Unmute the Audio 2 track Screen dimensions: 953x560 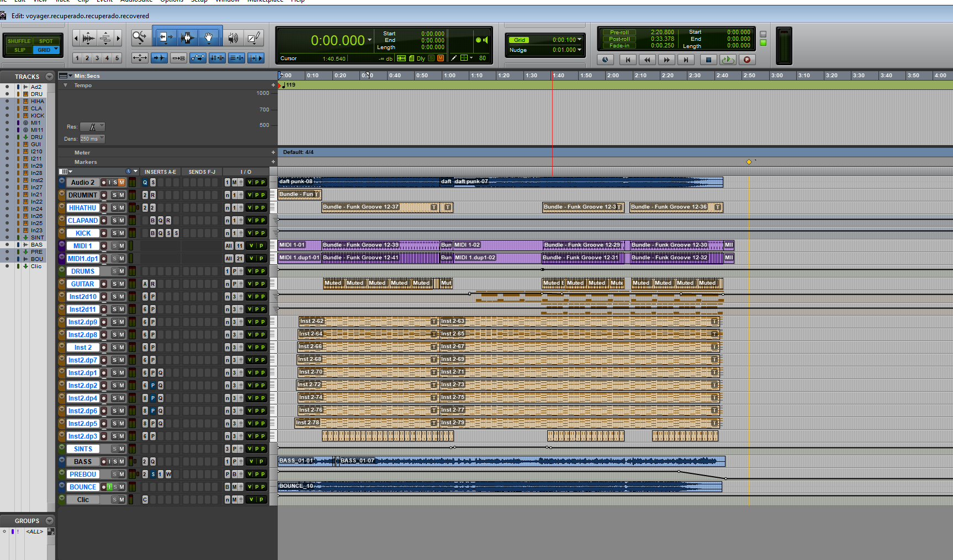(121, 183)
